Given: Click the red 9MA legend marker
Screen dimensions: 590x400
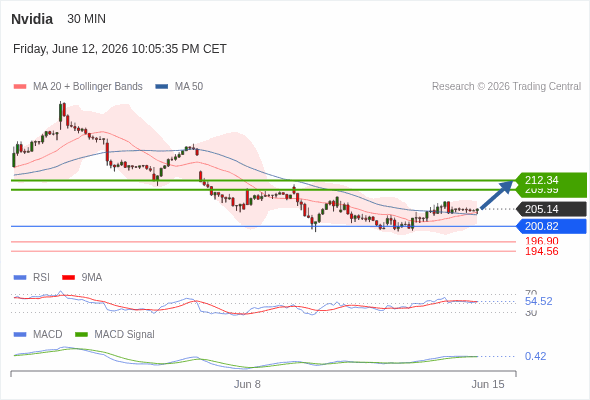Looking at the screenshot, I should point(68,278).
